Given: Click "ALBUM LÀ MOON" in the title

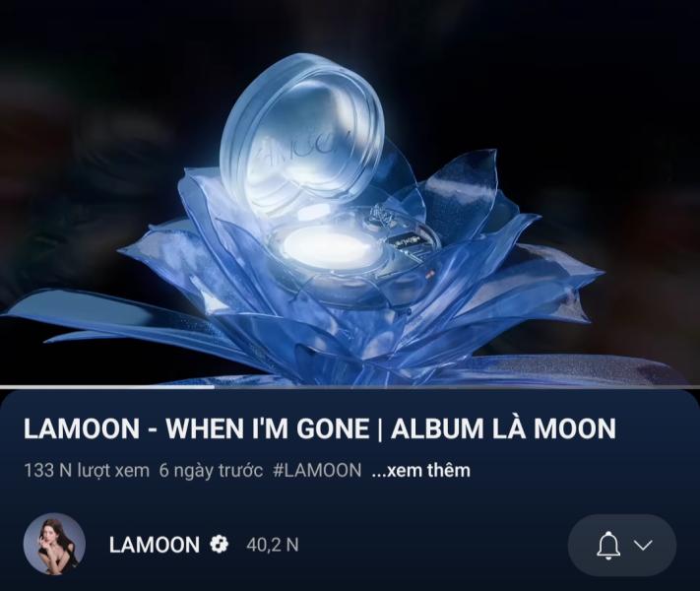Looking at the screenshot, I should 503,427.
